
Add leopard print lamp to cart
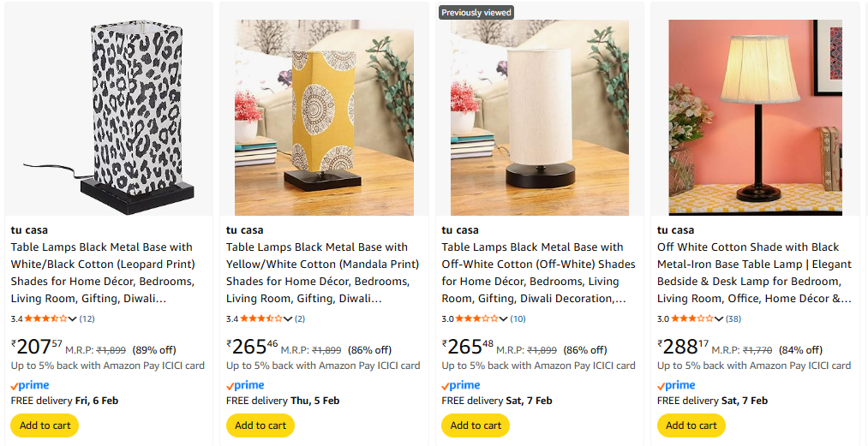click(45, 425)
